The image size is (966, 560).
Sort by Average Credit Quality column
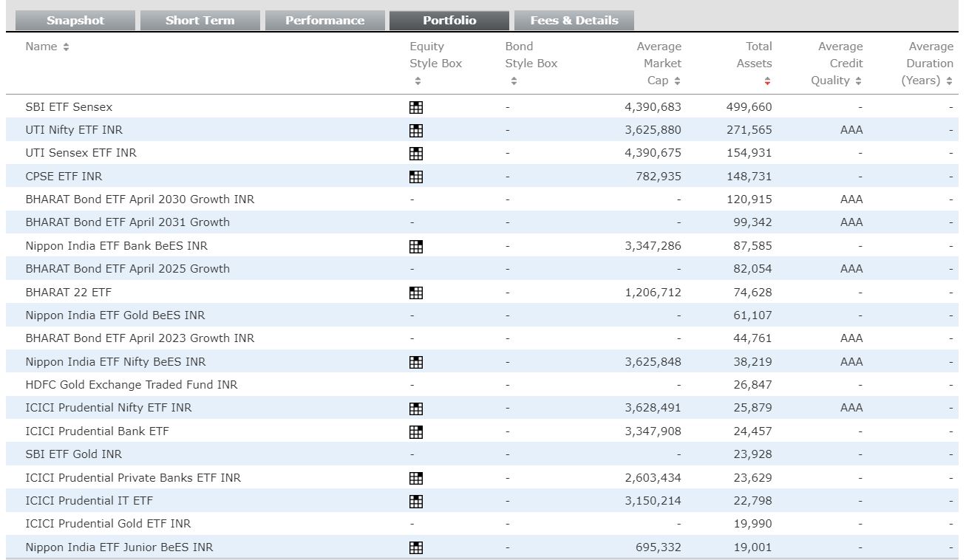858,81
